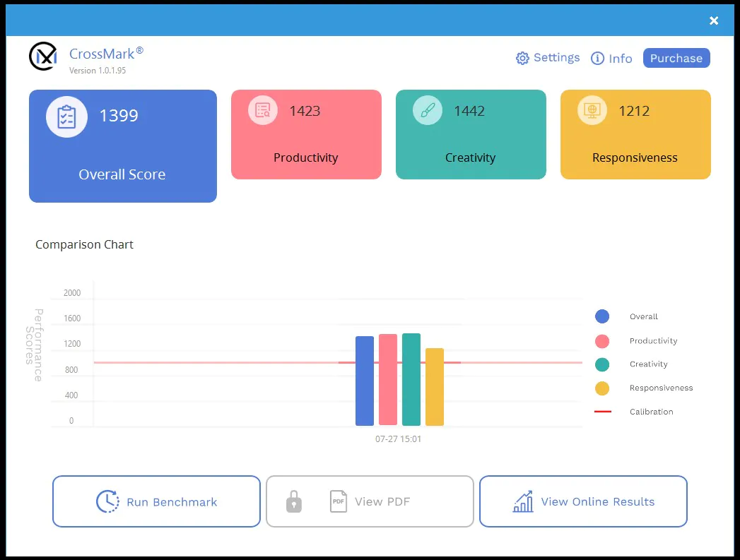Select the pink Productivity bar in chart
Image resolution: width=740 pixels, height=560 pixels.
(388, 380)
